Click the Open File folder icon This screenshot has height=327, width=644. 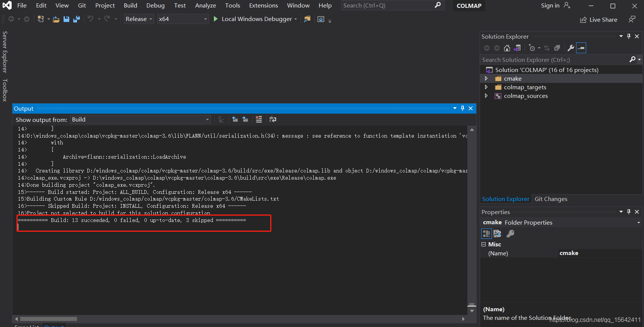coord(56,19)
